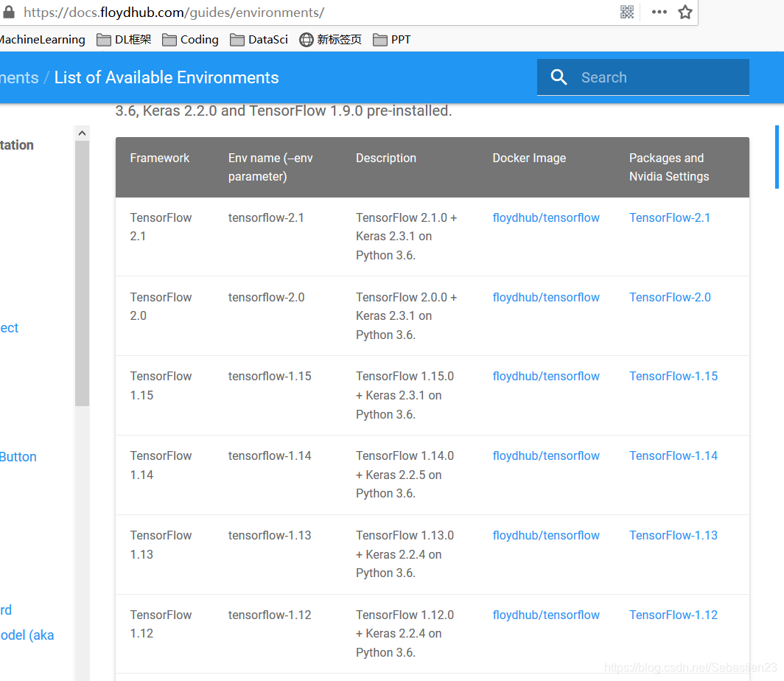
Task: Open the QR code icon in address bar
Action: click(x=627, y=12)
